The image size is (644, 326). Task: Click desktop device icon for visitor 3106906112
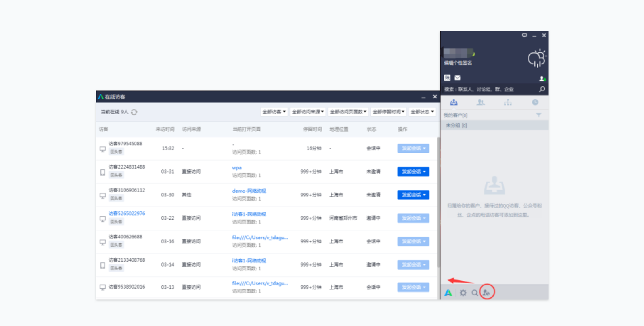point(103,195)
